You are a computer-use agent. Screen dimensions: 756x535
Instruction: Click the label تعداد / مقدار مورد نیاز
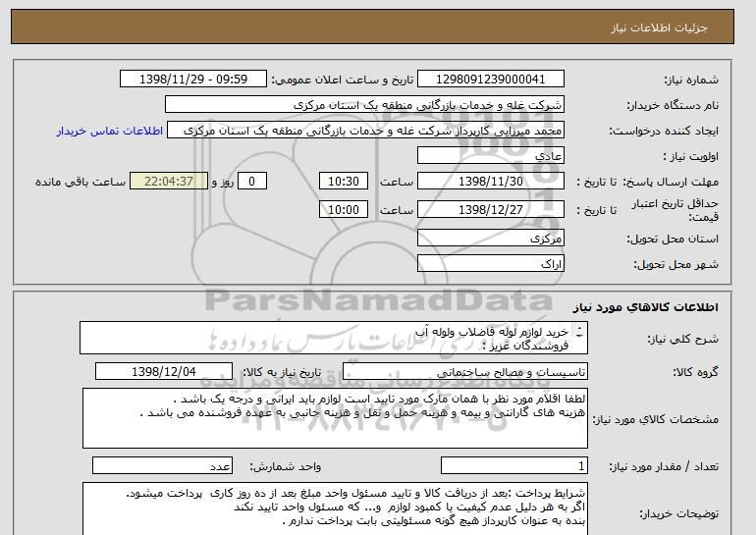click(664, 466)
